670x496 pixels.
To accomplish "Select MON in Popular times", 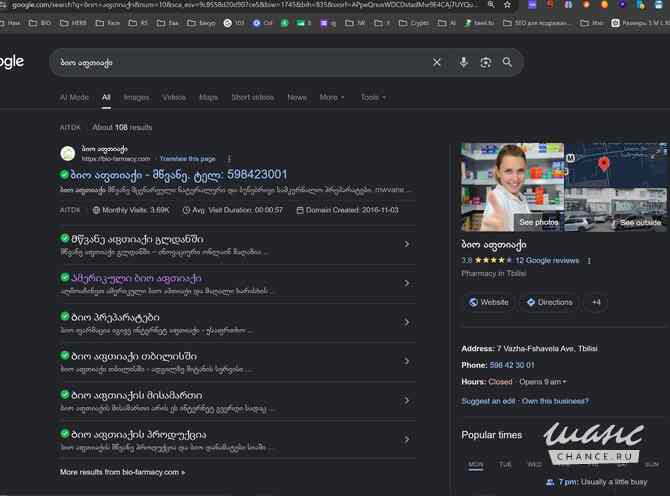I will coord(476,464).
